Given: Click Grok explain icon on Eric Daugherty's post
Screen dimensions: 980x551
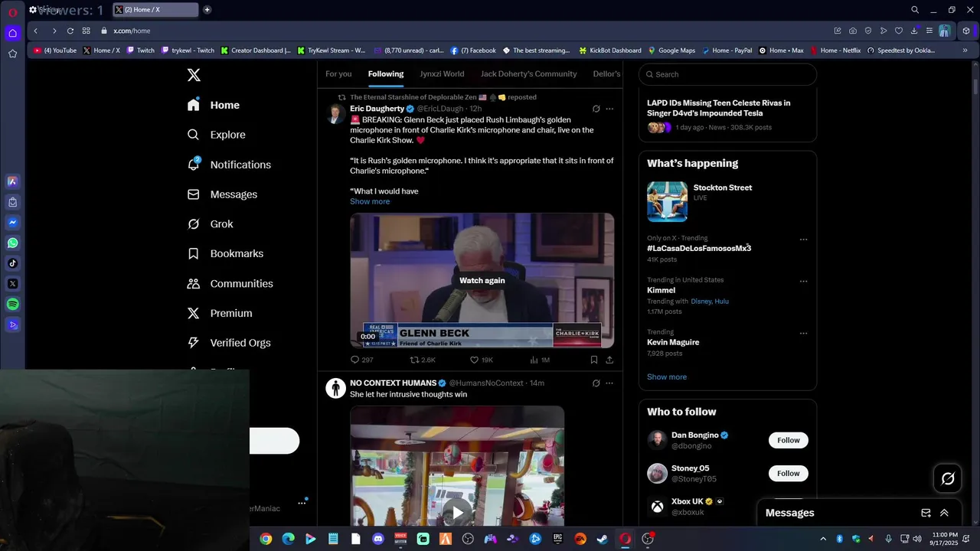Looking at the screenshot, I should [x=596, y=109].
